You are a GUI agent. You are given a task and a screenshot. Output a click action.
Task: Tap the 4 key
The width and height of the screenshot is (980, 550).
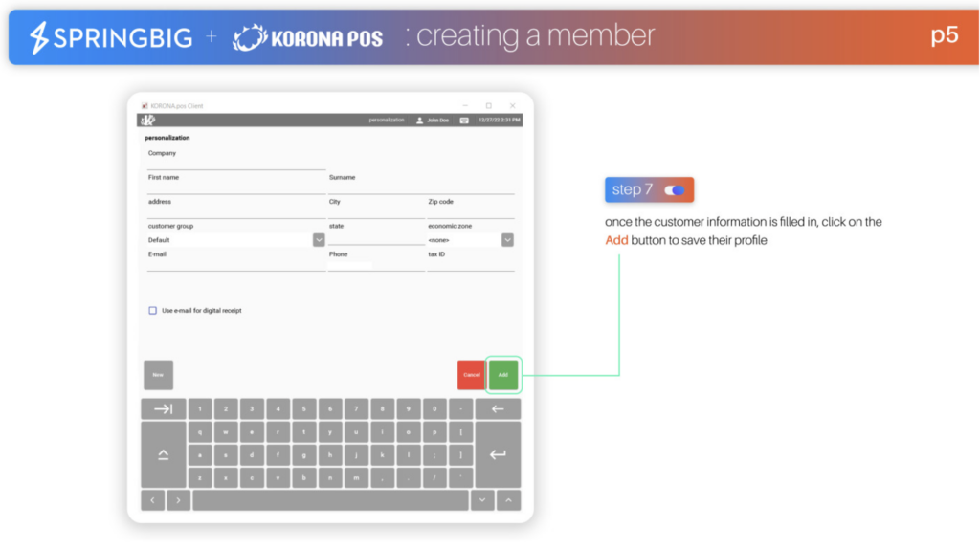(278, 408)
